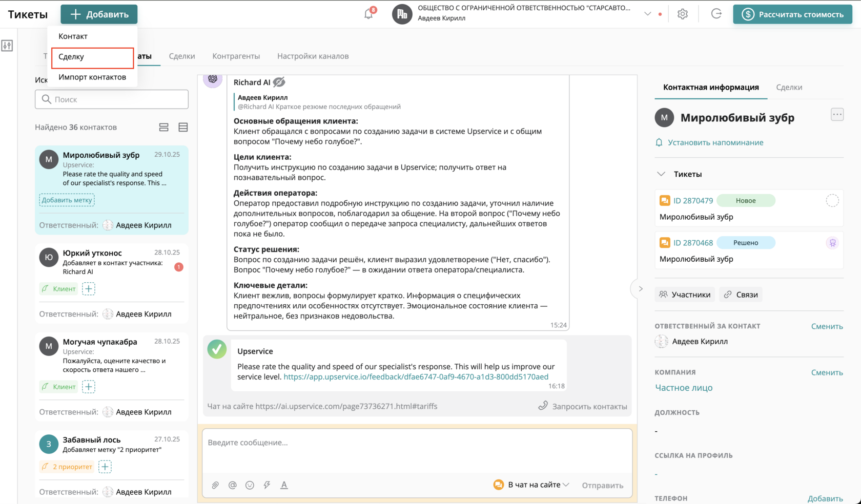Open ticket ID 2870468

693,243
